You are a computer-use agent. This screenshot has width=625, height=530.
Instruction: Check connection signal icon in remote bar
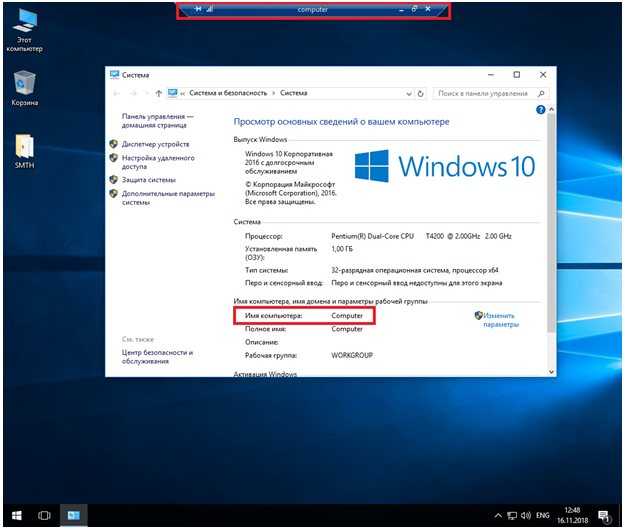coord(210,9)
